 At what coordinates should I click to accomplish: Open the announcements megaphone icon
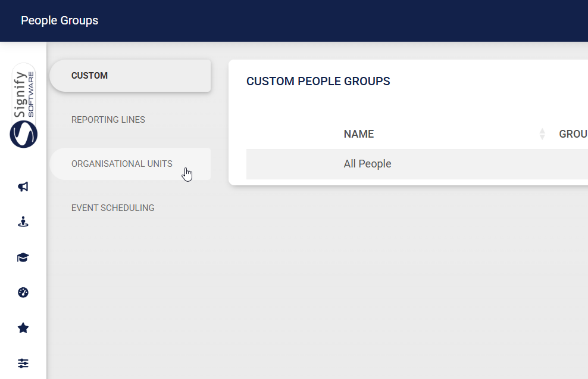pos(23,187)
